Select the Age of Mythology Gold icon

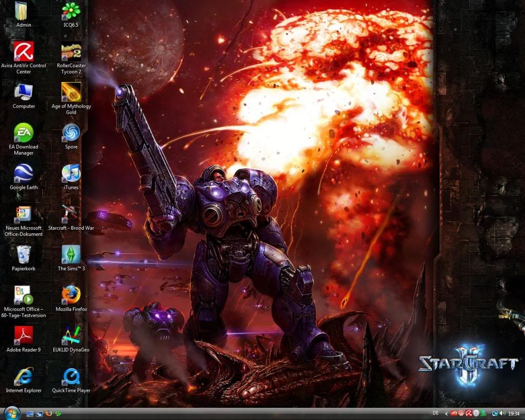[x=71, y=92]
